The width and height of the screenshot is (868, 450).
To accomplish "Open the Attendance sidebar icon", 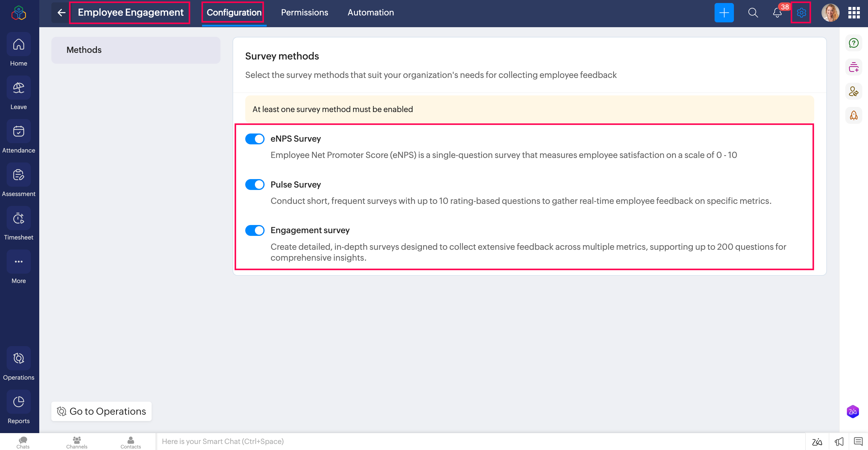I will pyautogui.click(x=18, y=132).
